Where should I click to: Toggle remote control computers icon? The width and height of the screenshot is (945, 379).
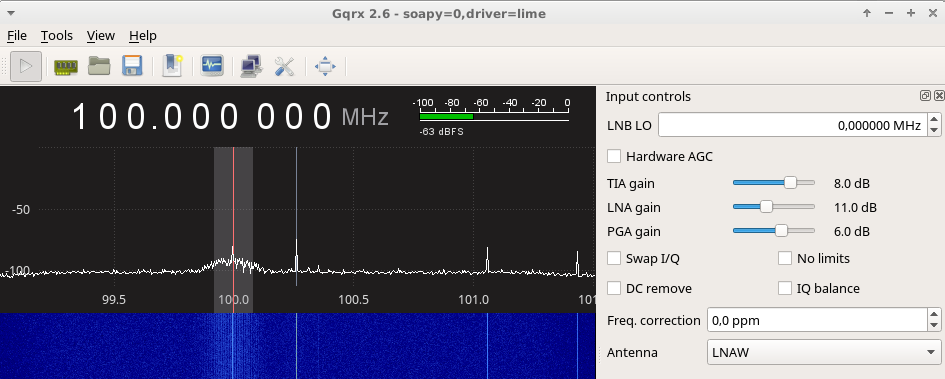[x=251, y=66]
